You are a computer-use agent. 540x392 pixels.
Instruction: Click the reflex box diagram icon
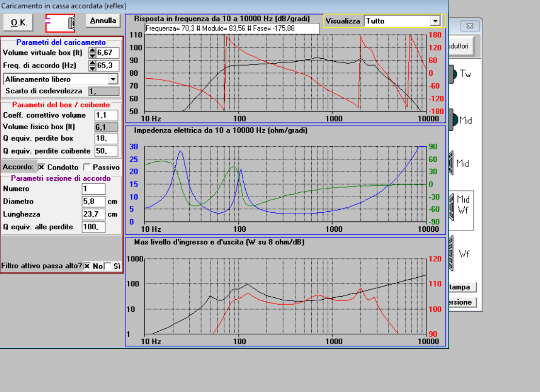60,23
